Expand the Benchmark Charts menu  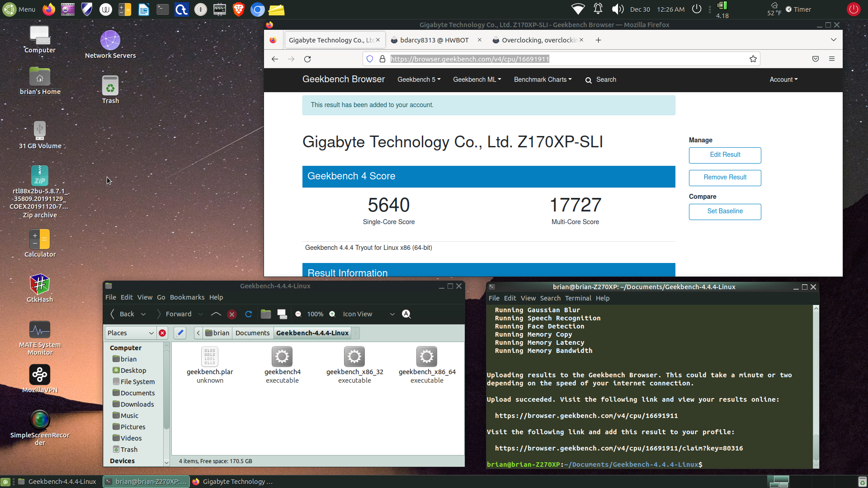[542, 80]
